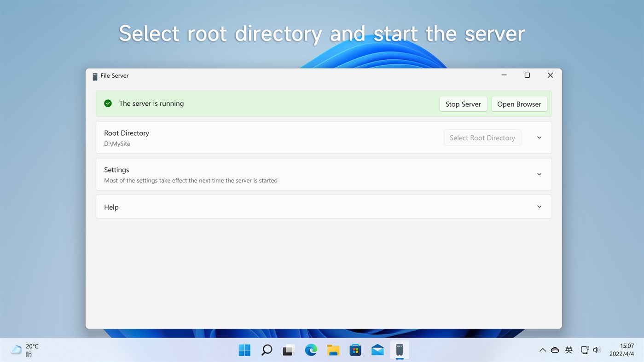Viewport: 644px width, 362px height.
Task: Click 'The server is running' message
Action: coord(151,103)
